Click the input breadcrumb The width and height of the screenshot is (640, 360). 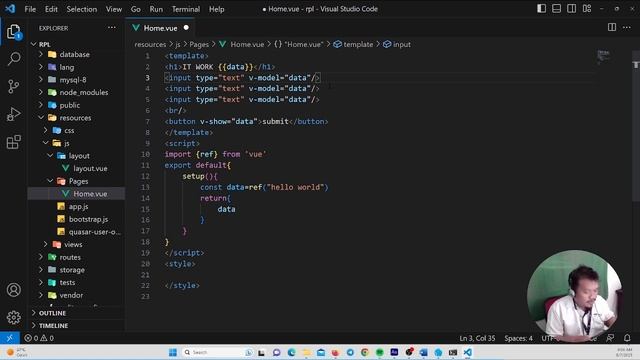tap(397, 44)
